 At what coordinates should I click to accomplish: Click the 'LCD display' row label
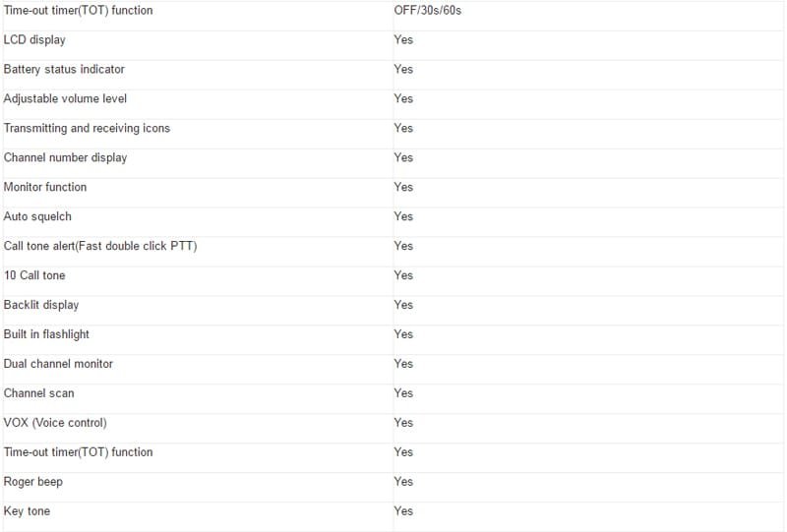point(34,40)
